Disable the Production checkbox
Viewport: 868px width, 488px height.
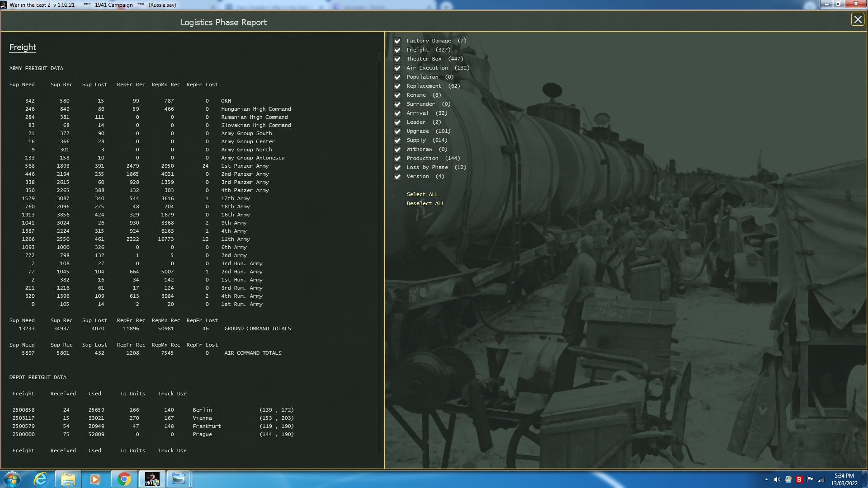pyautogui.click(x=397, y=159)
